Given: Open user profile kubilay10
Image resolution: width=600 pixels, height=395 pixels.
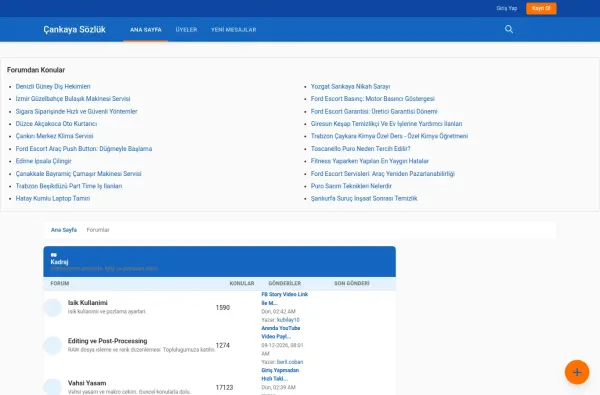Looking at the screenshot, I should click(288, 320).
